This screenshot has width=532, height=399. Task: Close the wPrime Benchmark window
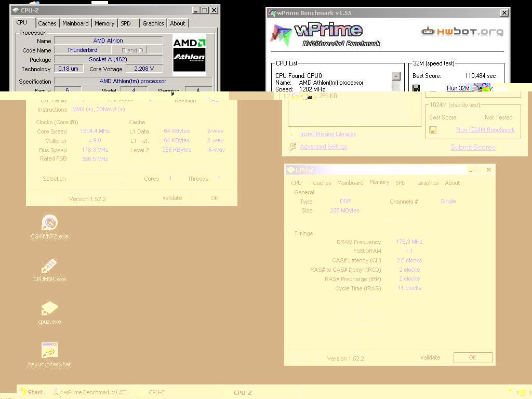tap(504, 13)
